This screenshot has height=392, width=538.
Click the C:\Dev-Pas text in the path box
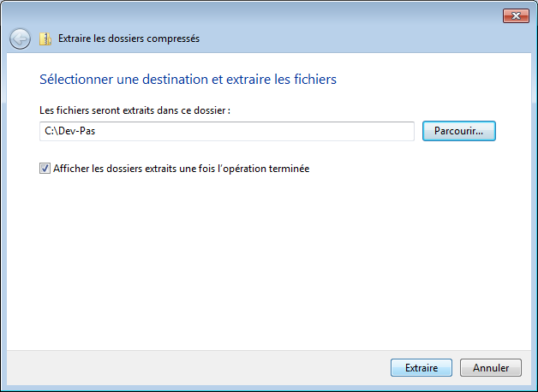[67, 131]
